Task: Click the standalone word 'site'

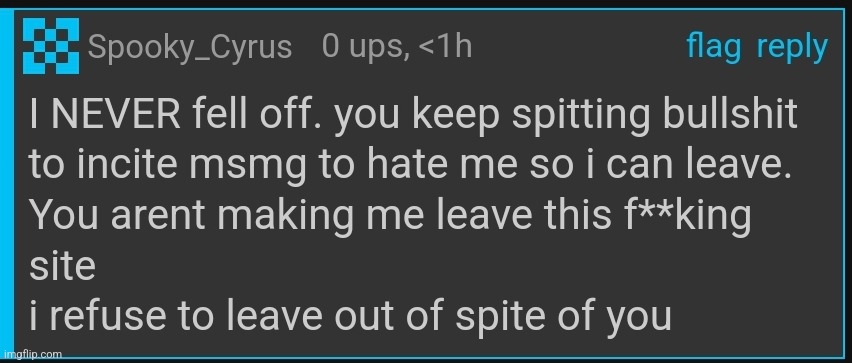Action: (62, 266)
